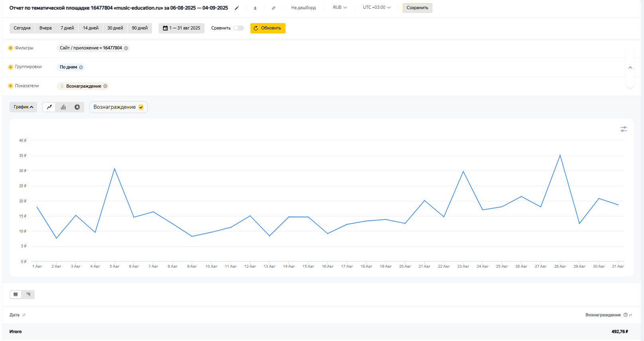Uncheck the Вознаграждение chart series checkbox
The width and height of the screenshot is (644, 341).
click(x=141, y=107)
